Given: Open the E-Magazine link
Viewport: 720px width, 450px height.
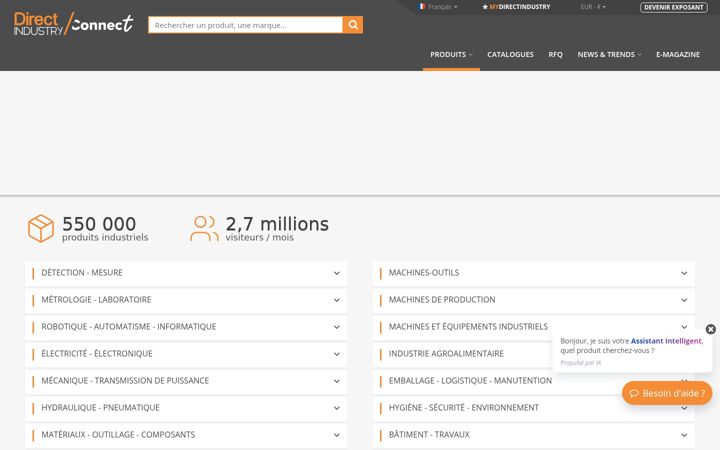Looking at the screenshot, I should (678, 55).
